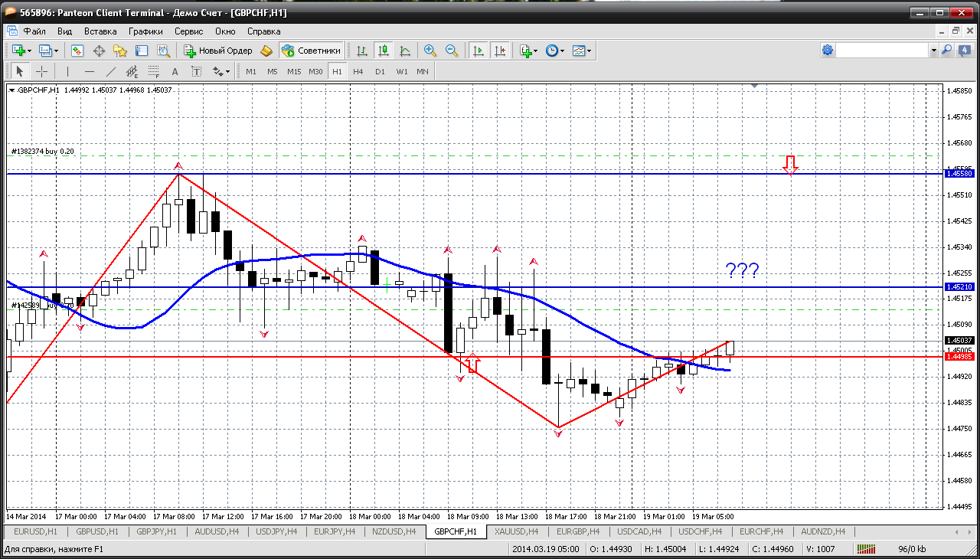Viewport: 980px width, 559px height.
Task: Open the Справка menu
Action: (264, 31)
